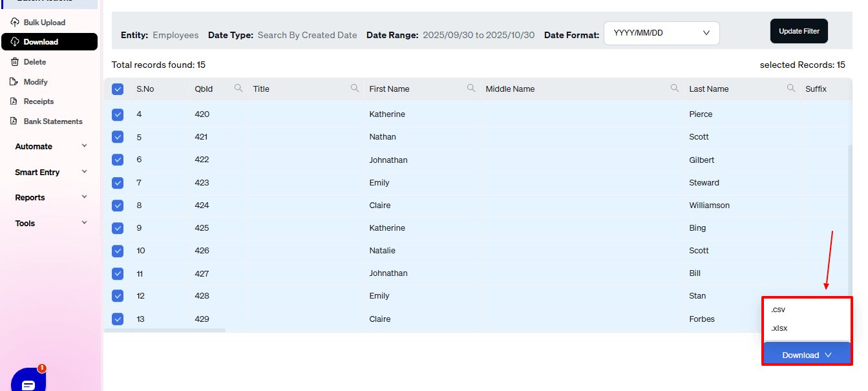Open the Date Format YYYY/MM/DD dropdown
This screenshot has width=868, height=391.
point(661,33)
